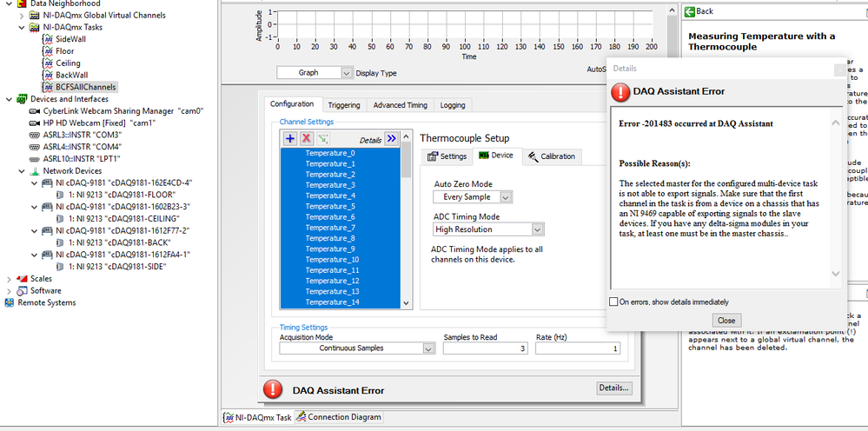Click the Details... button
Image resolution: width=868 pixels, height=431 pixels.
click(614, 388)
